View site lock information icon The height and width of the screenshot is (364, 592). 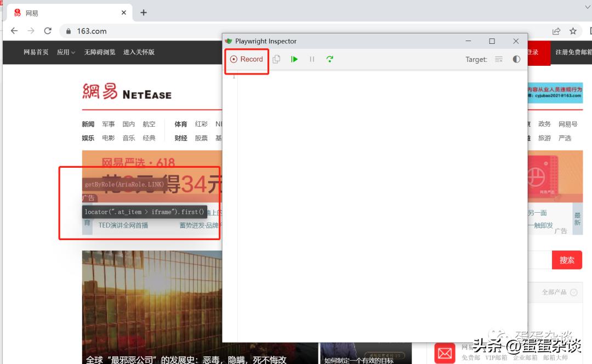click(x=69, y=31)
